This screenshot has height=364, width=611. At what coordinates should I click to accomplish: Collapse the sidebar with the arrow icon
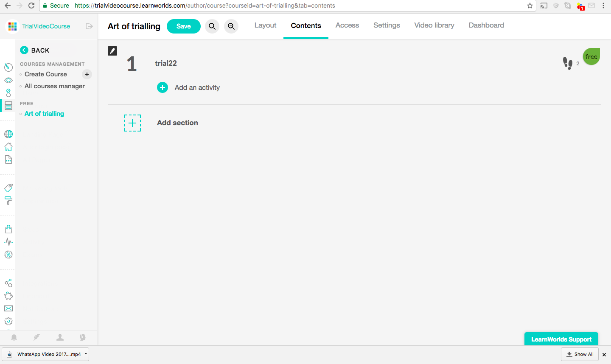point(89,26)
